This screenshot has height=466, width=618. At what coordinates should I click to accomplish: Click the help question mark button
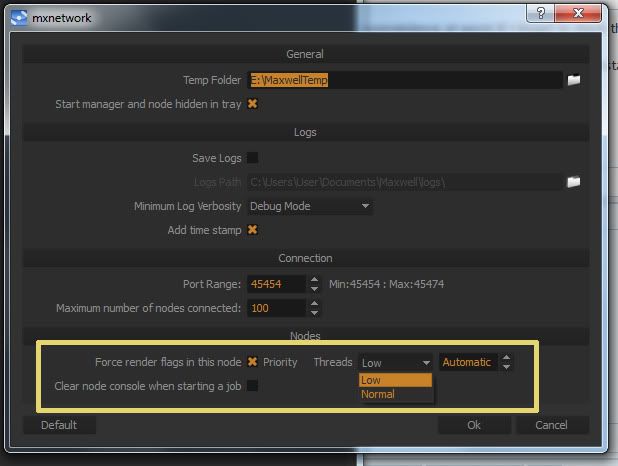click(x=541, y=14)
